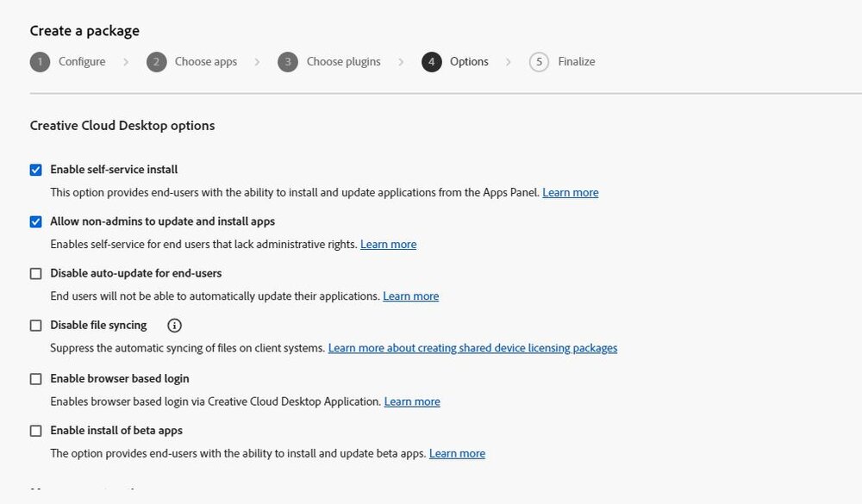
Task: Open Learn more link for beta apps
Action: (x=457, y=453)
